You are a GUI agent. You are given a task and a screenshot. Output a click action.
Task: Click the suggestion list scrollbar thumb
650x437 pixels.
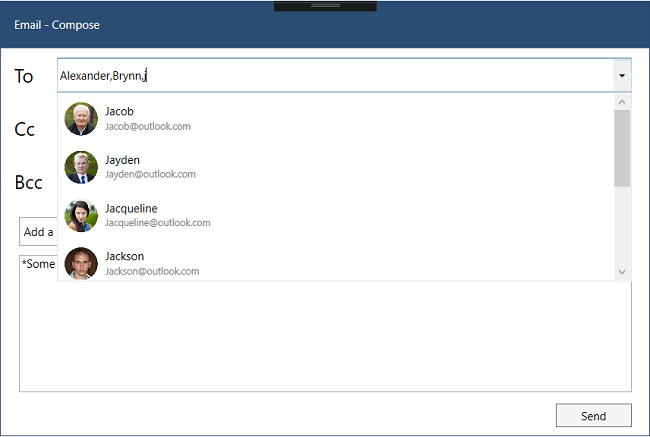[622, 148]
